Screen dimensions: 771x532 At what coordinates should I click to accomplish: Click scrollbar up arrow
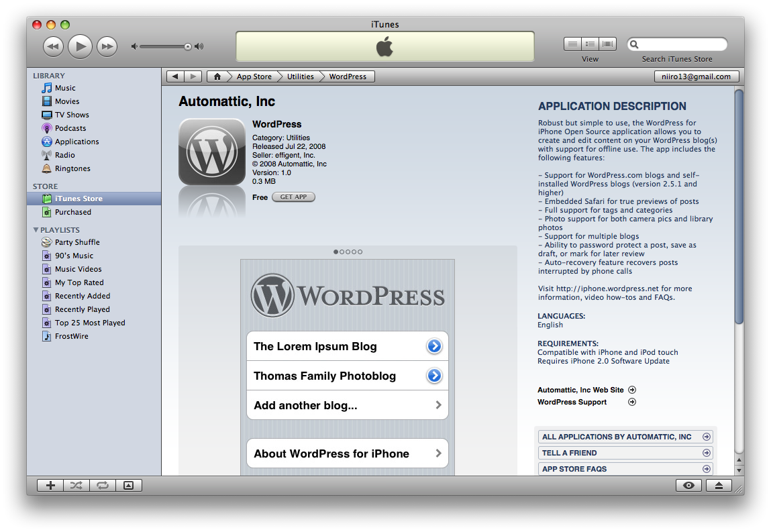click(x=739, y=460)
